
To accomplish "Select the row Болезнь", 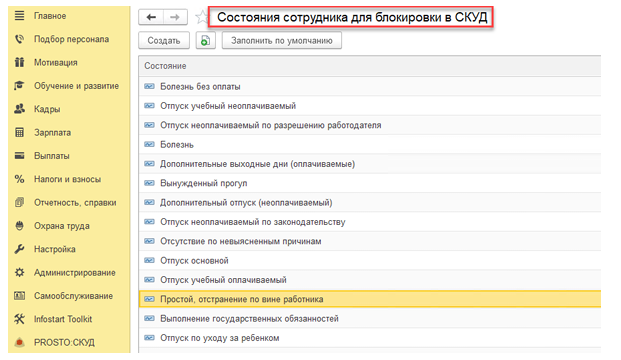I will click(x=370, y=145).
